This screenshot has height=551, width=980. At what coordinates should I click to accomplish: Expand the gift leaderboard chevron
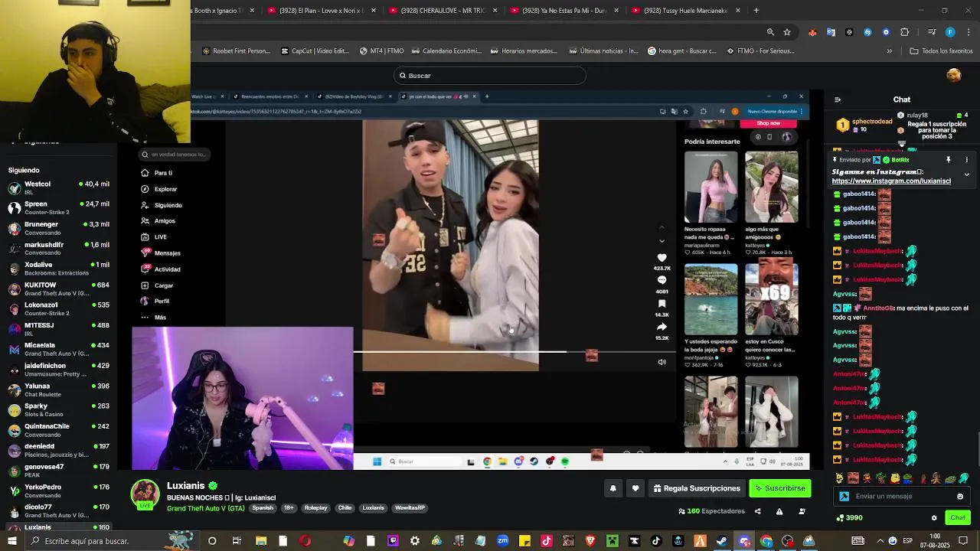(902, 145)
